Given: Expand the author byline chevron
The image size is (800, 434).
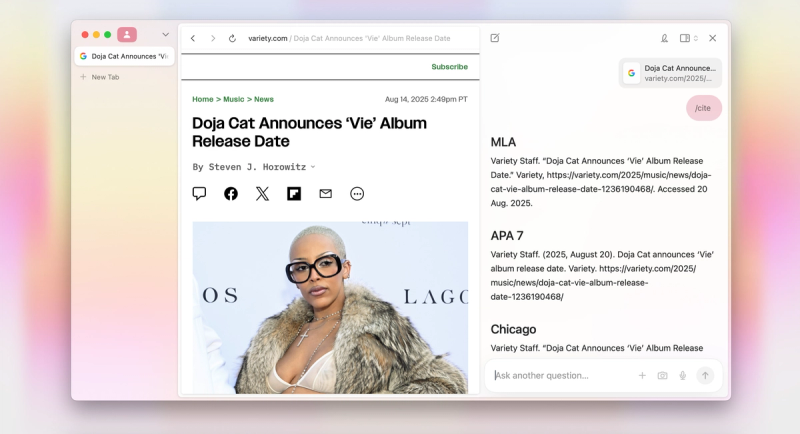Looking at the screenshot, I should pyautogui.click(x=313, y=167).
